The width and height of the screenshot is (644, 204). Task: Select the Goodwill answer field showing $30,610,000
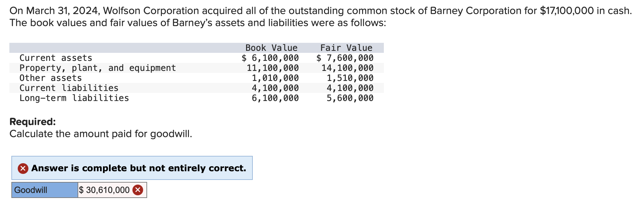pyautogui.click(x=112, y=190)
